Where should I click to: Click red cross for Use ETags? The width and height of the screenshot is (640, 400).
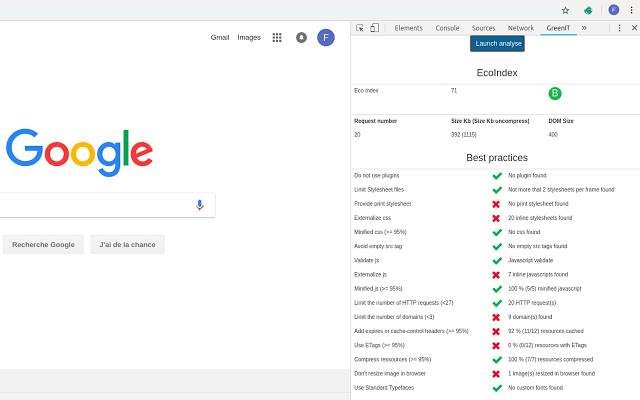[496, 346]
